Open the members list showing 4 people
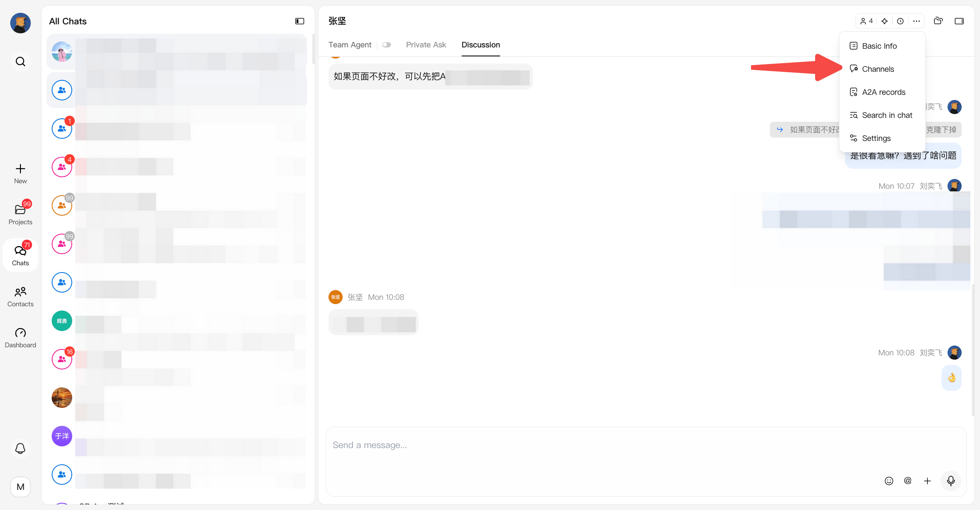This screenshot has width=980, height=510. pyautogui.click(x=866, y=21)
